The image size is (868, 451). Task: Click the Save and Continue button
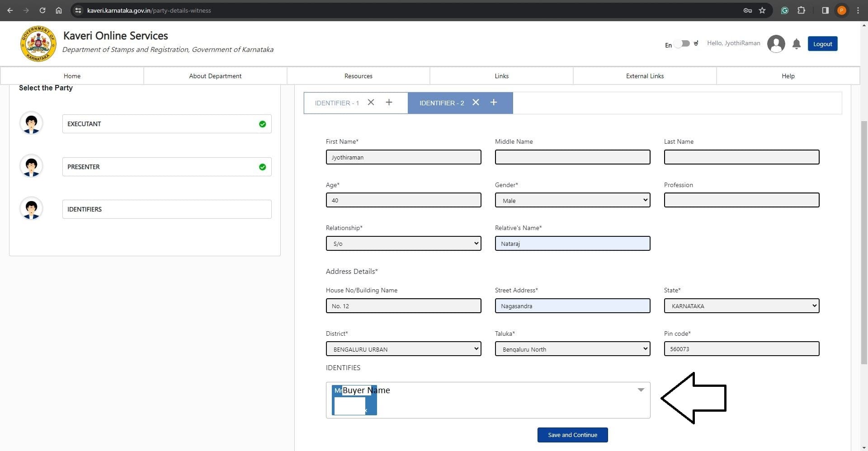point(572,435)
